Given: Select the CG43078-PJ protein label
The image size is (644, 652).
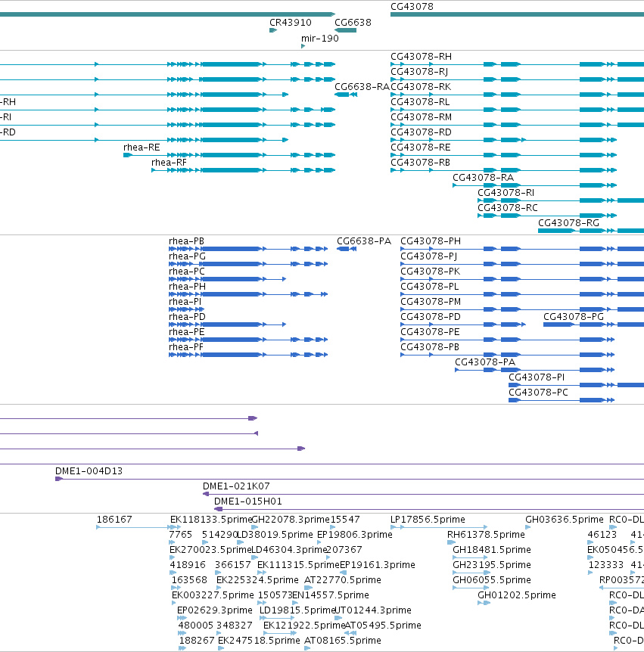Looking at the screenshot, I should pos(429,256).
